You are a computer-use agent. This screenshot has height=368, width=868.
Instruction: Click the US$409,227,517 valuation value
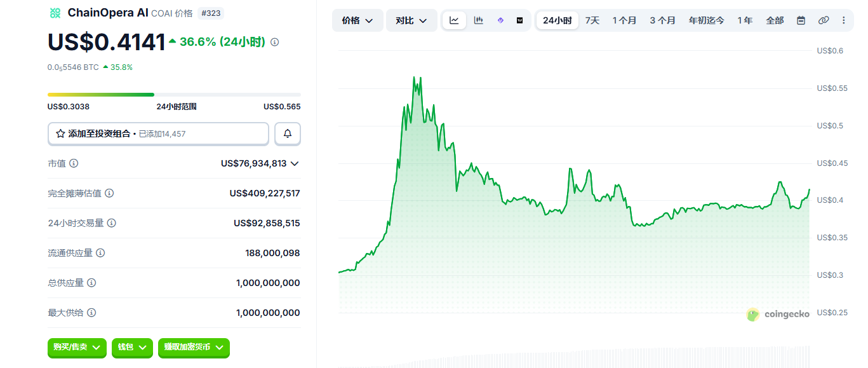pyautogui.click(x=265, y=193)
